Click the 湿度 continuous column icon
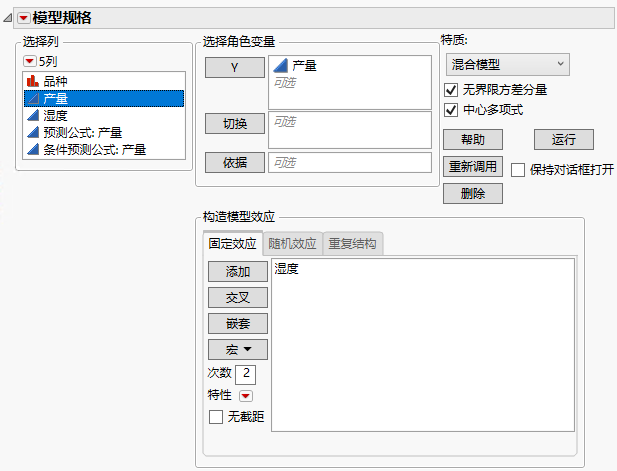Screen dimensions: 617x471 tap(31, 116)
